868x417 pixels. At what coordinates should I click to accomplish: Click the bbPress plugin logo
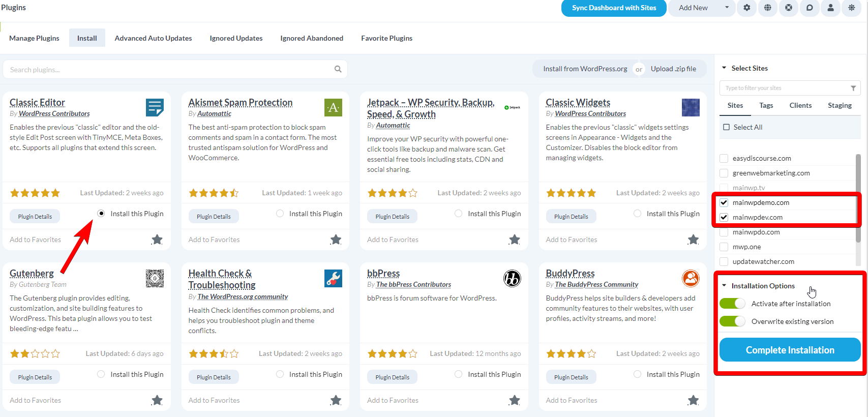click(x=512, y=278)
